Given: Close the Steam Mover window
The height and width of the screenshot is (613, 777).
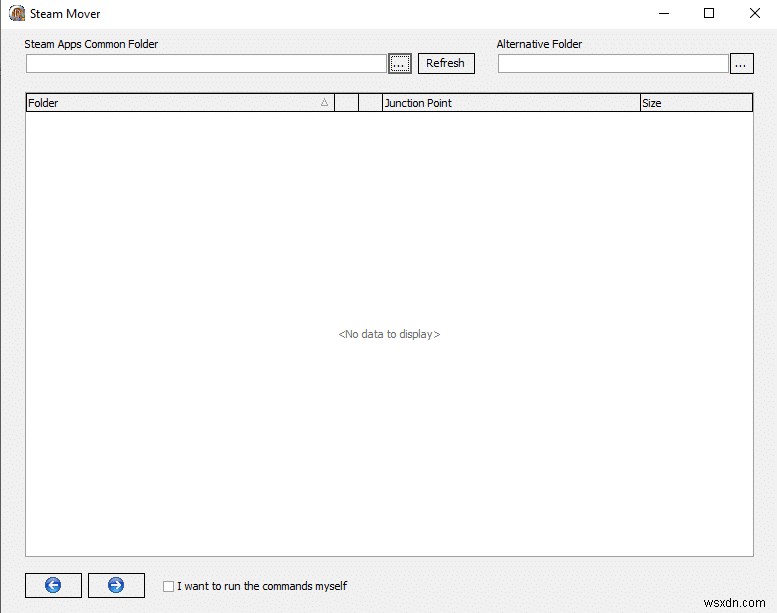Looking at the screenshot, I should pyautogui.click(x=755, y=13).
